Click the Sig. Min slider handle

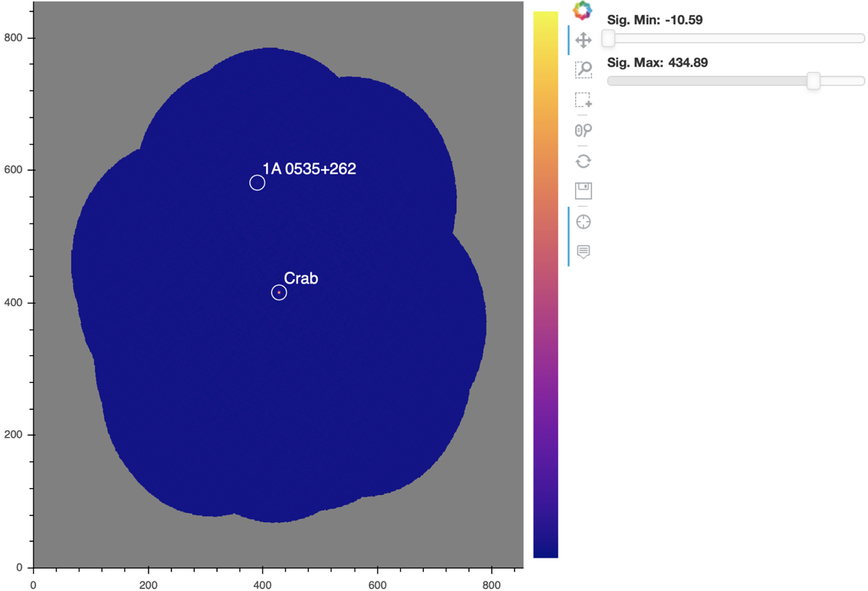coord(608,38)
